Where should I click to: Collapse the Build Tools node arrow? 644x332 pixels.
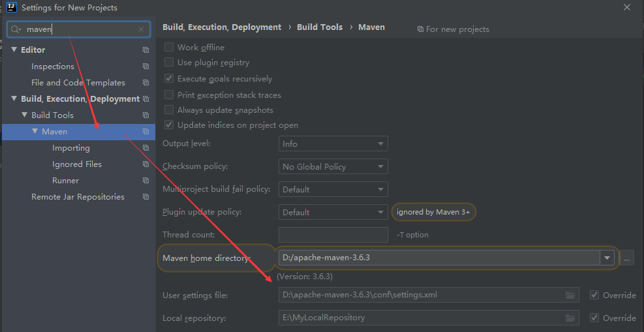pos(24,115)
